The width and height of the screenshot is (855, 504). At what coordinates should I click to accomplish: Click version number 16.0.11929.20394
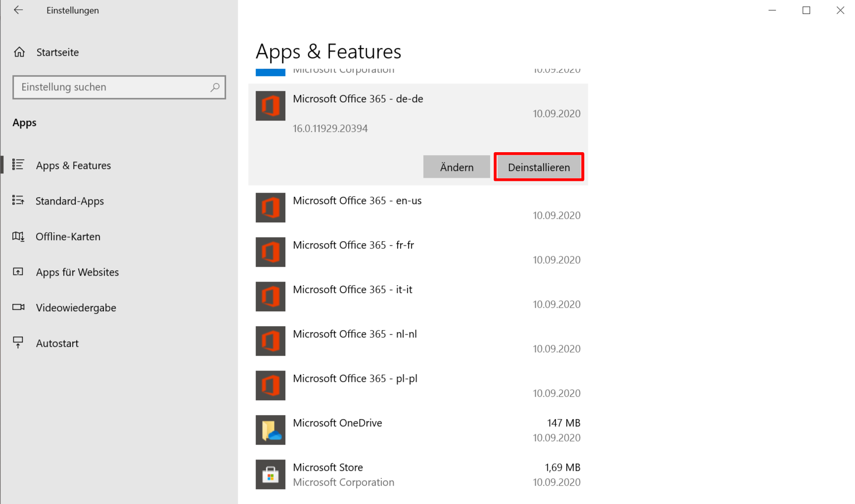coord(330,128)
